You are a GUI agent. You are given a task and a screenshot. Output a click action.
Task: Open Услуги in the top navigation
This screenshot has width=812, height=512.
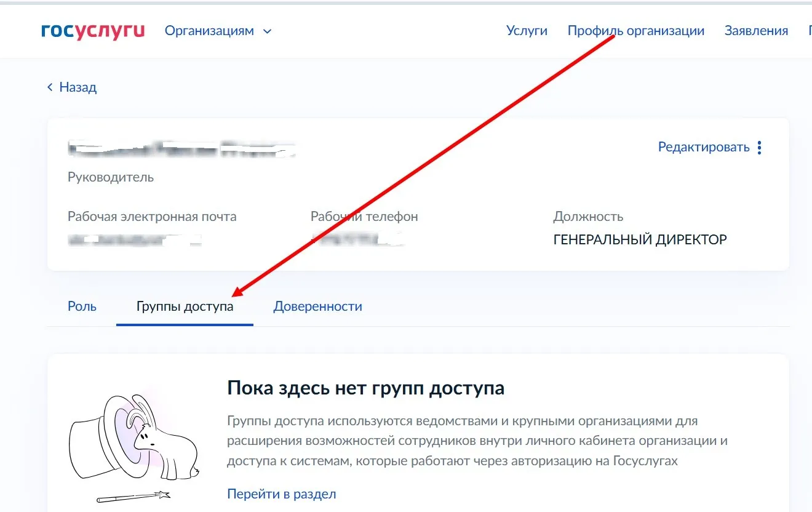coord(527,31)
